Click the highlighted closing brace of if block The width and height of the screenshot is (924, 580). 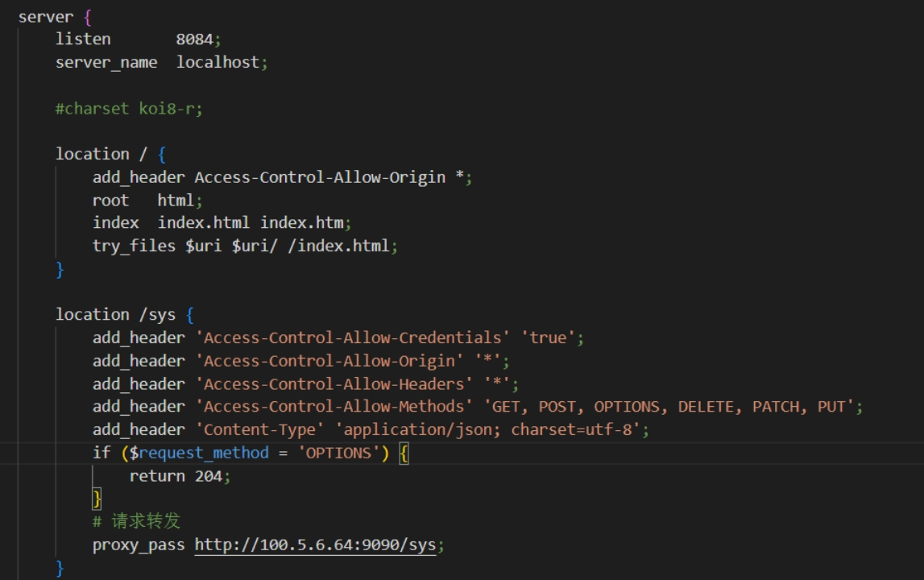tap(97, 499)
